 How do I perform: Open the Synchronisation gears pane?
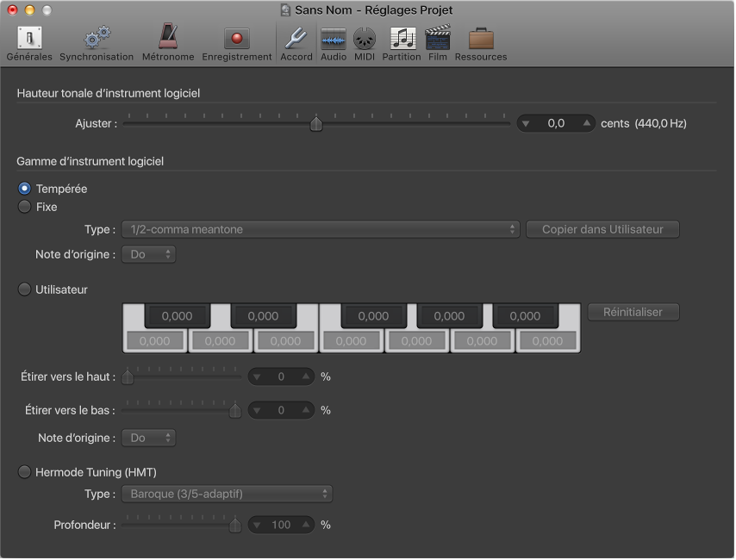[x=96, y=43]
